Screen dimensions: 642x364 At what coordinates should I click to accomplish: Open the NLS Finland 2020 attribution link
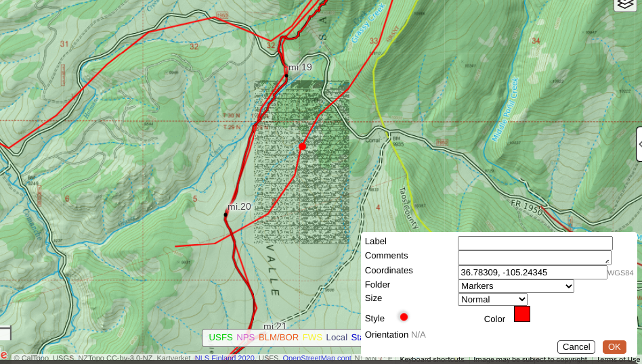coord(224,359)
